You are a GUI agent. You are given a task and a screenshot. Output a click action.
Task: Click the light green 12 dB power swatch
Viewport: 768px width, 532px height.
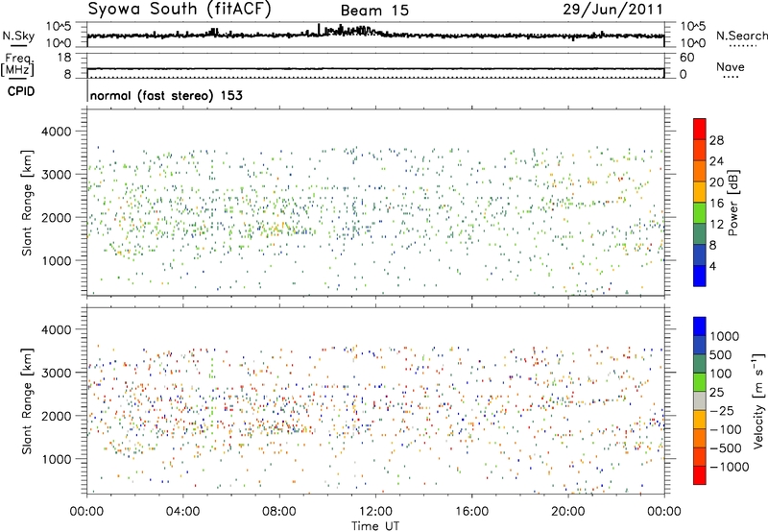coord(700,212)
